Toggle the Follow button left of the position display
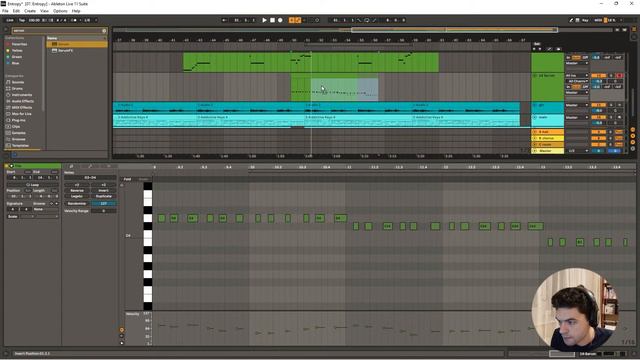Viewport: 640px width, 360px height. tap(224, 20)
